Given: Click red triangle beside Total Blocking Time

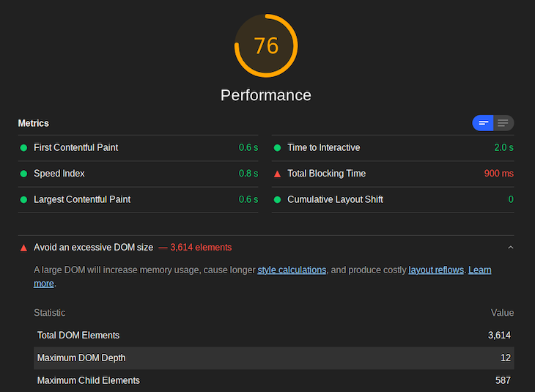Looking at the screenshot, I should [278, 174].
